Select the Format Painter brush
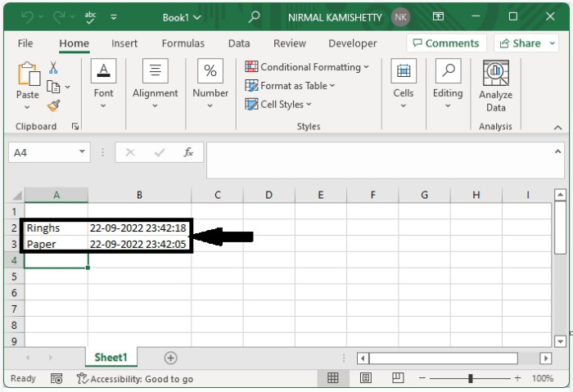 53,106
